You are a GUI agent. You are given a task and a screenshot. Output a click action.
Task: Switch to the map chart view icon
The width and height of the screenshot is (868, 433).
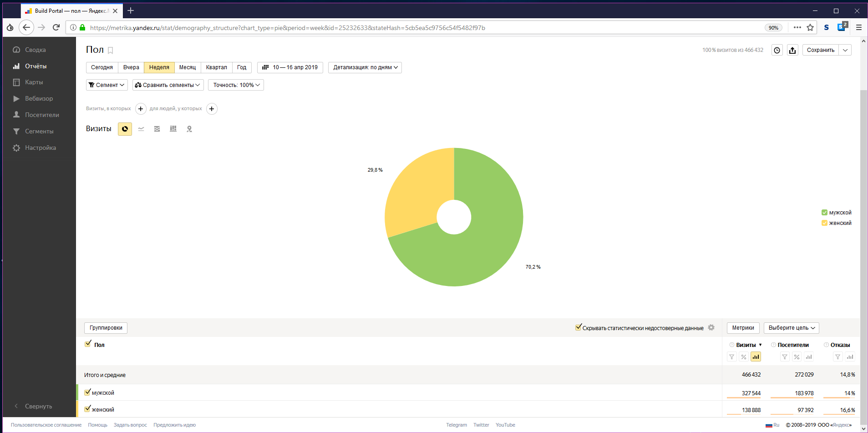(x=189, y=129)
